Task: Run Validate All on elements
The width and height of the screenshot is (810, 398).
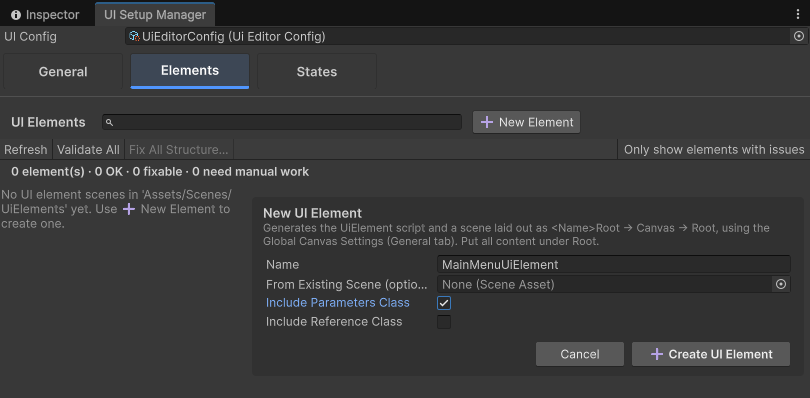Action: pyautogui.click(x=88, y=149)
